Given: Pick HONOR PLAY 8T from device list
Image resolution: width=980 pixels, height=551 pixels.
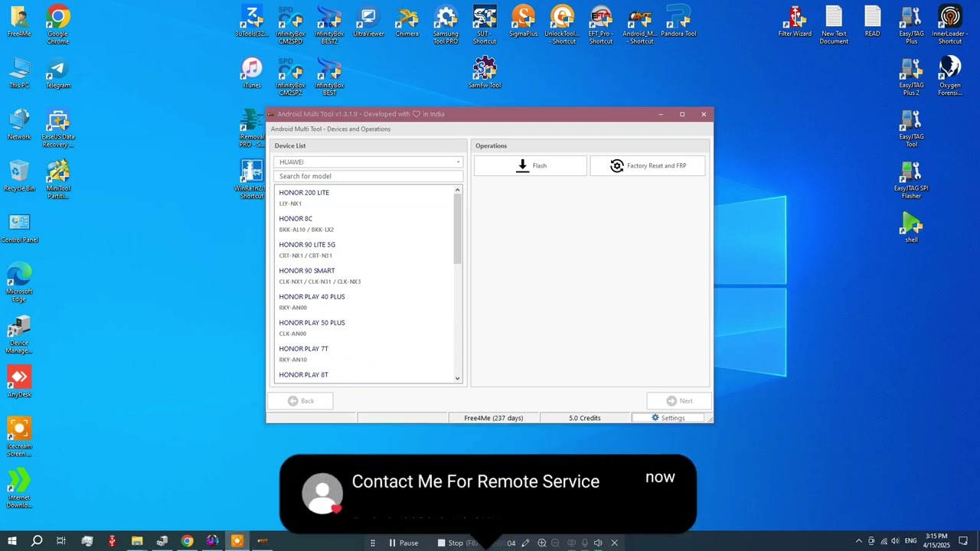Looking at the screenshot, I should point(364,375).
